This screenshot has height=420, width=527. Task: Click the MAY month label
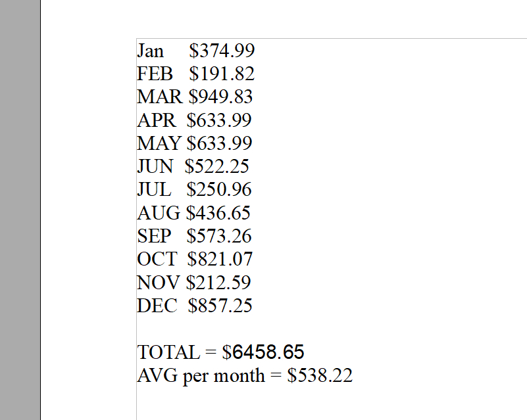159,143
